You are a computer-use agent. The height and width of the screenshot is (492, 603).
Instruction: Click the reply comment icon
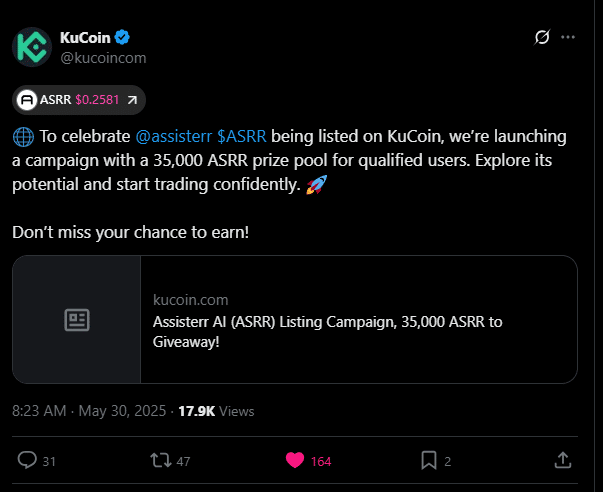pos(28,460)
